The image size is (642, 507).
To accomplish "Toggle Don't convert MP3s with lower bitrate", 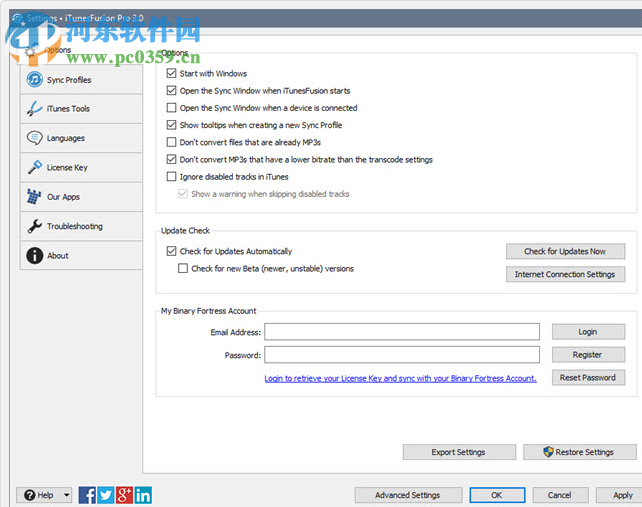I will [x=172, y=159].
